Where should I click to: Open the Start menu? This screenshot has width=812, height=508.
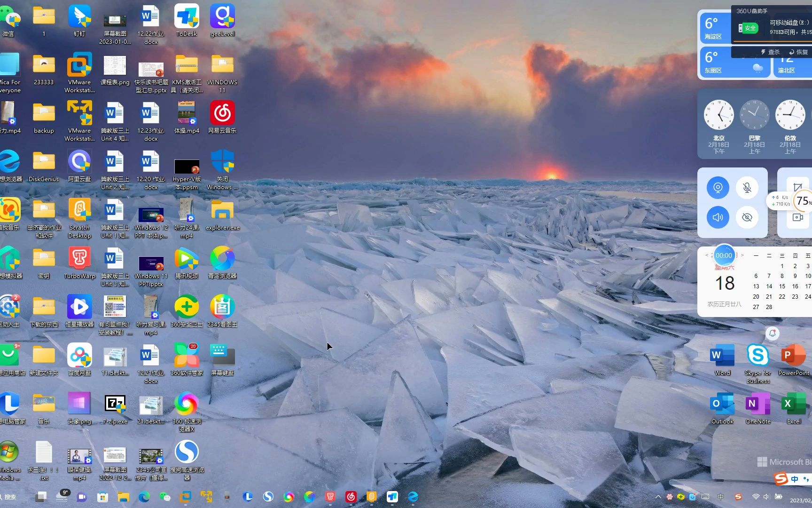click(x=41, y=497)
